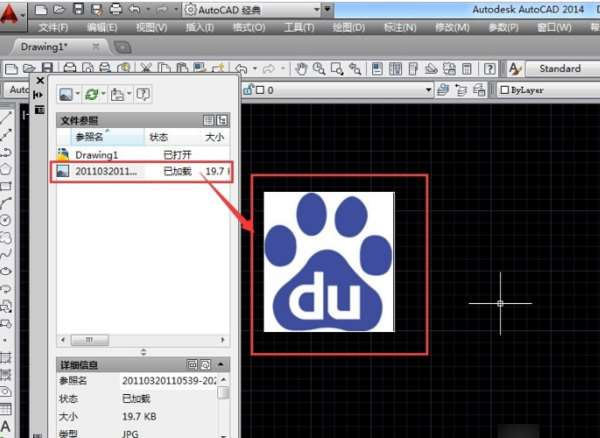The height and width of the screenshot is (438, 600).
Task: Click the palette Help icon
Action: coord(143,94)
